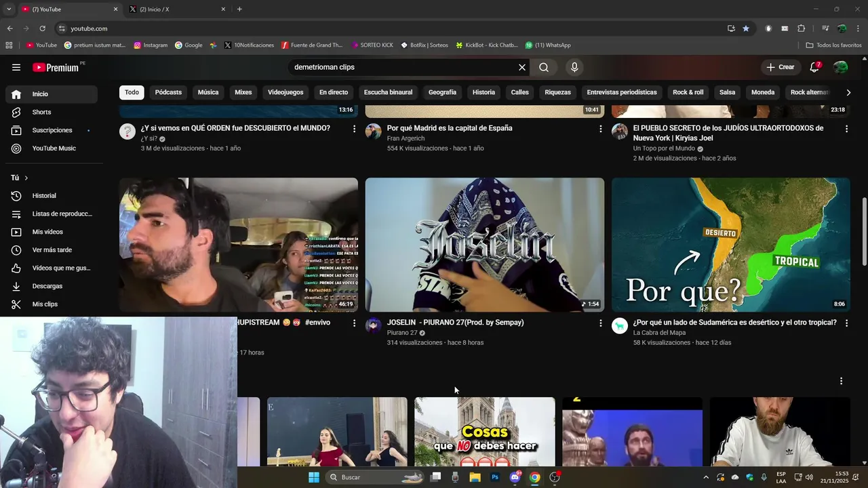Select the Todo filter chip

tap(132, 92)
